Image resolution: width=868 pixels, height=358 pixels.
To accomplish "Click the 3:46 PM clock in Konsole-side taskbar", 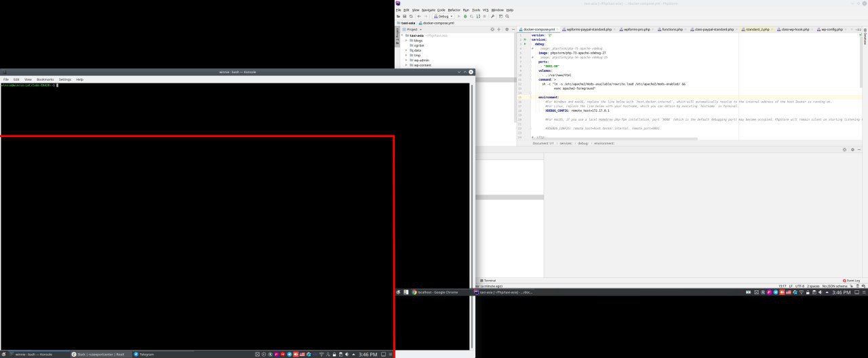I will point(368,354).
